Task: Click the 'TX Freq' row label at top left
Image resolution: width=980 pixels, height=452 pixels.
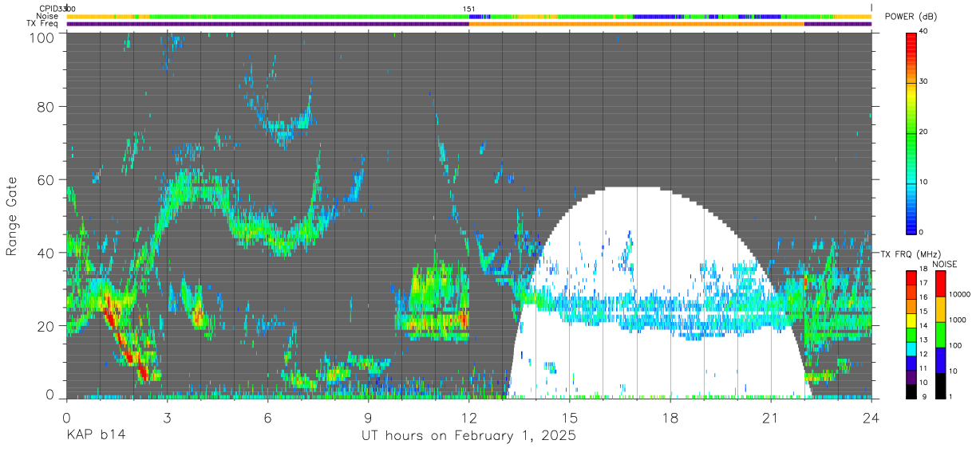Action: pos(43,24)
